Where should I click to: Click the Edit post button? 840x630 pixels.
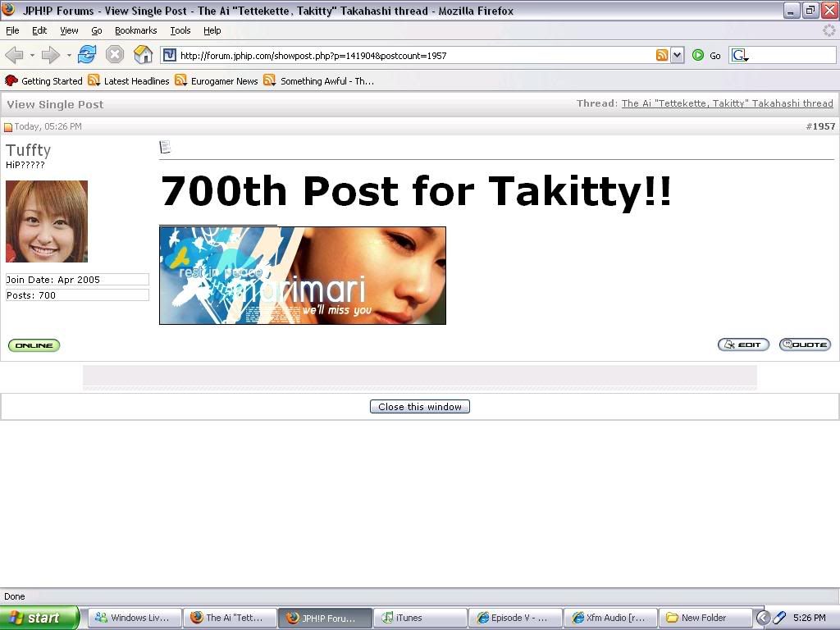click(743, 345)
